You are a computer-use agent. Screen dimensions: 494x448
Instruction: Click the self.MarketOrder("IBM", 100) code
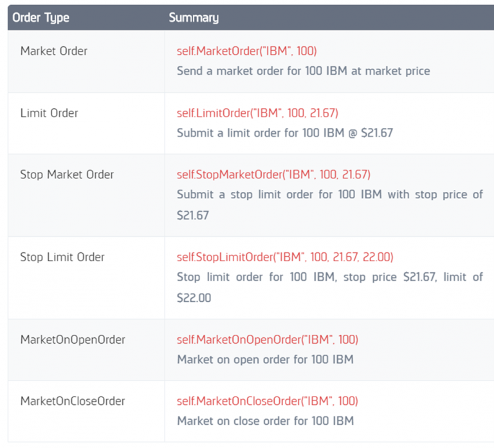click(247, 51)
